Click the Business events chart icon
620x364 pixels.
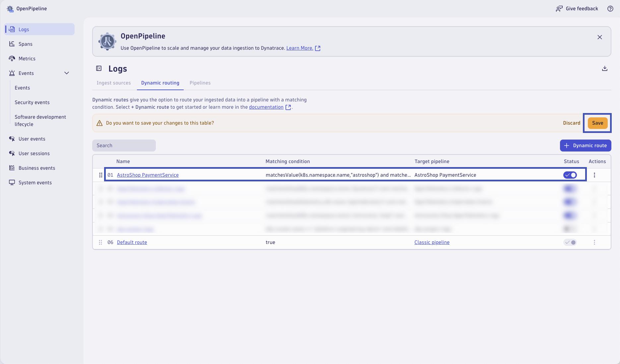pos(12,168)
